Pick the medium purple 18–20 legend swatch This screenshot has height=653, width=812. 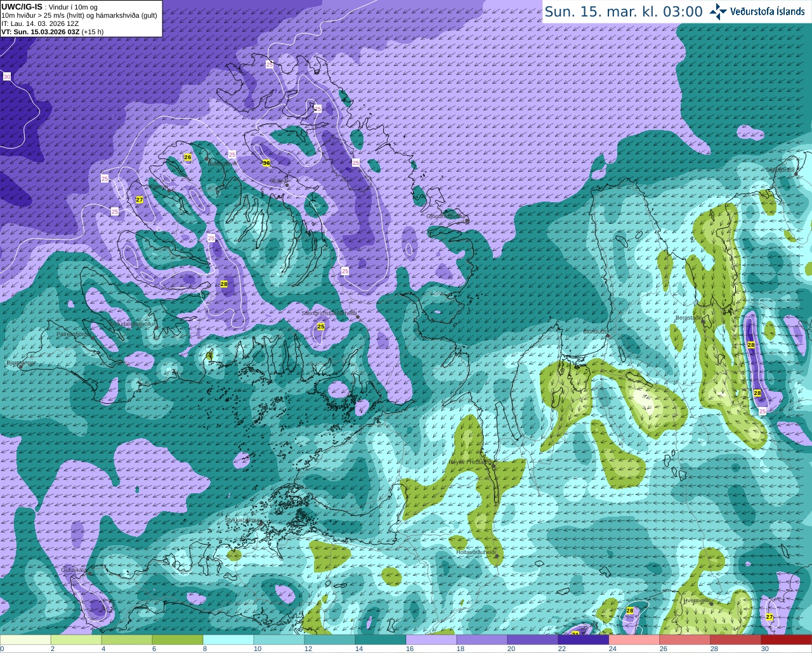[482, 640]
